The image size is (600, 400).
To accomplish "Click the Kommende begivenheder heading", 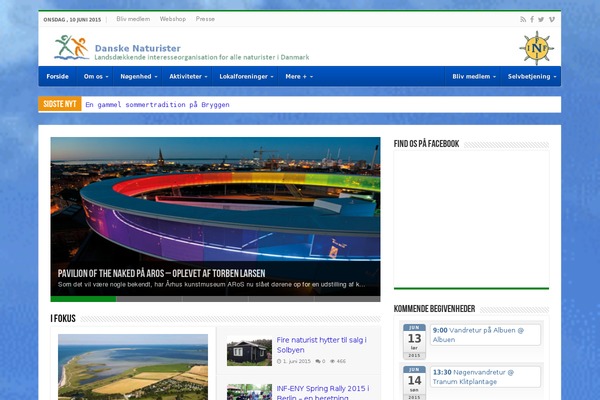I will 434,309.
